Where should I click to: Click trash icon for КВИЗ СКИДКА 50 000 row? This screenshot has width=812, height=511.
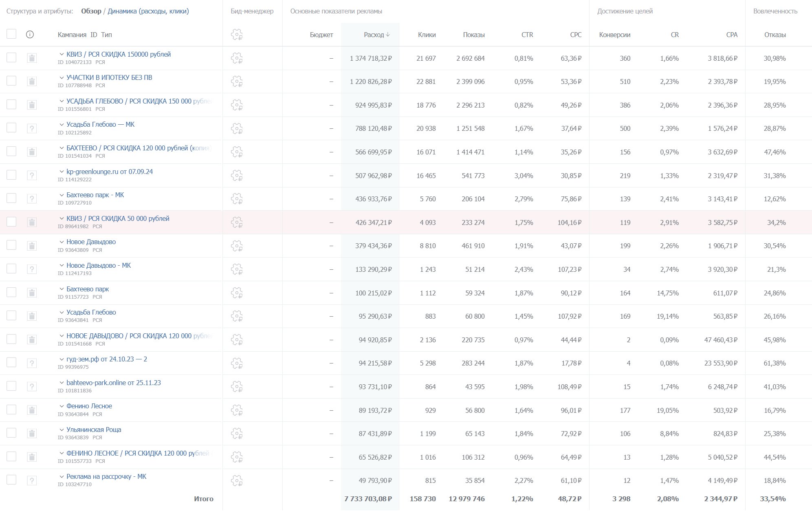tap(32, 222)
